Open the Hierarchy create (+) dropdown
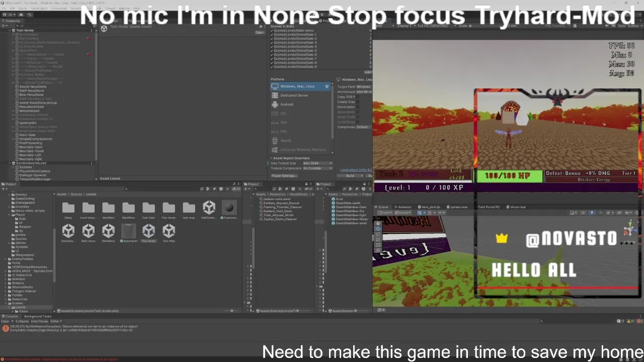 pos(6,25)
